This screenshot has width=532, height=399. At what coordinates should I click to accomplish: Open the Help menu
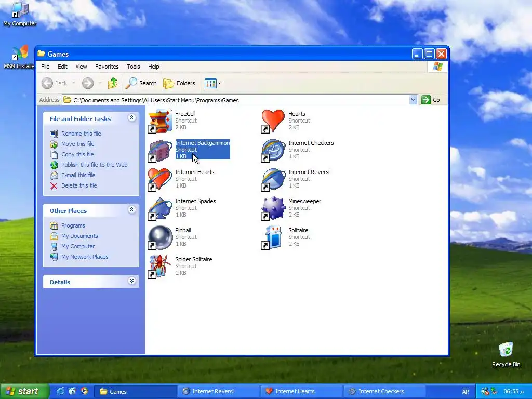153,66
